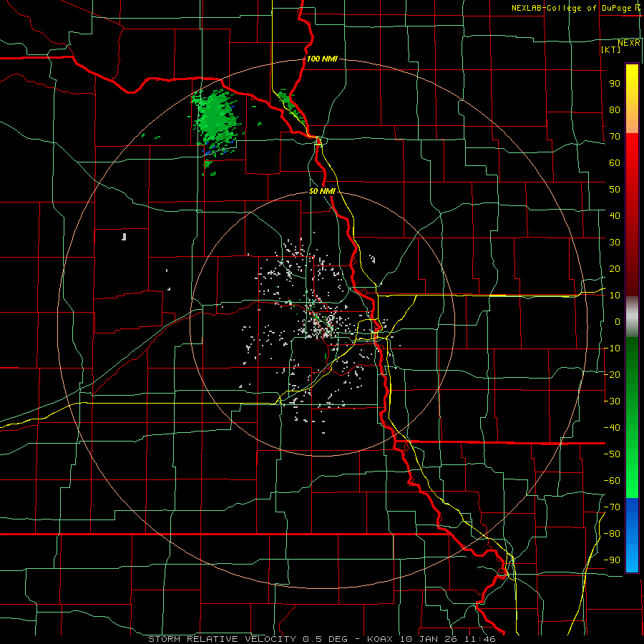Click the 0 value on the velocity scale
Viewport: 644px width, 644px height.
click(618, 321)
